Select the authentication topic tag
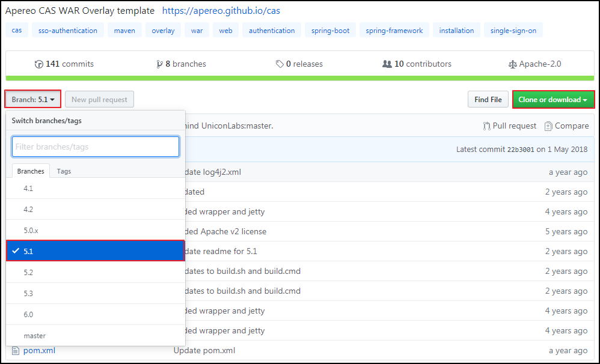 (x=272, y=30)
